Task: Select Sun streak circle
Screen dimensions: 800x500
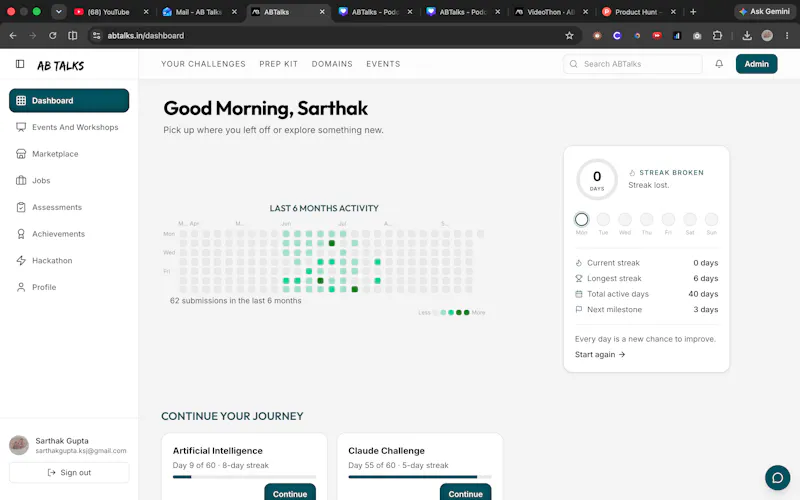Action: point(711,219)
